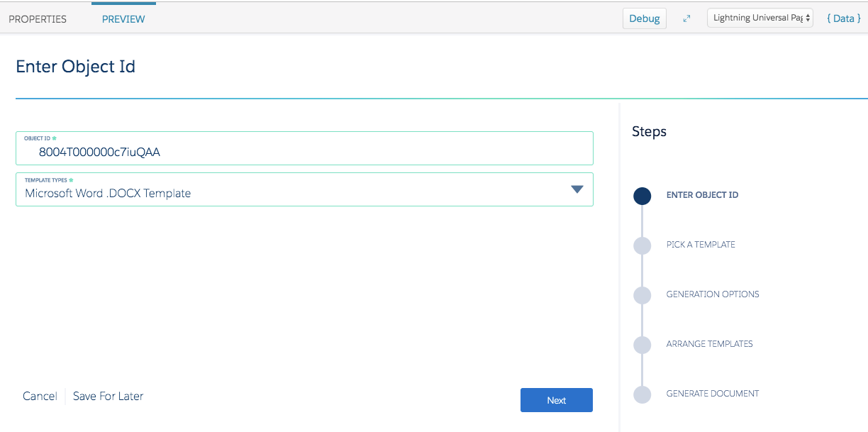Image resolution: width=868 pixels, height=432 pixels.
Task: Click the GENERATION OPTIONS step label
Action: point(713,294)
